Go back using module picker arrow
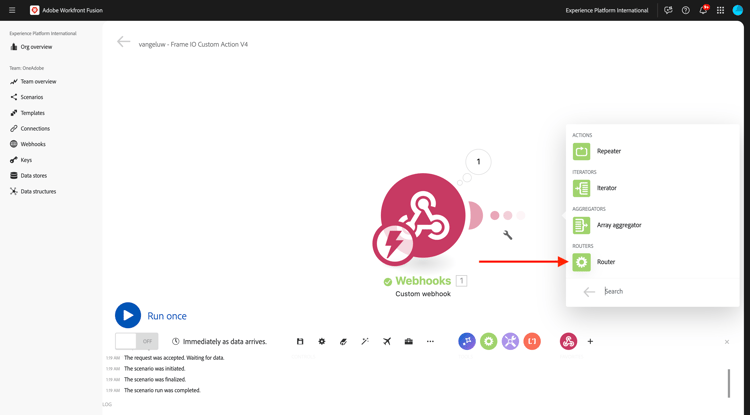 pyautogui.click(x=589, y=292)
